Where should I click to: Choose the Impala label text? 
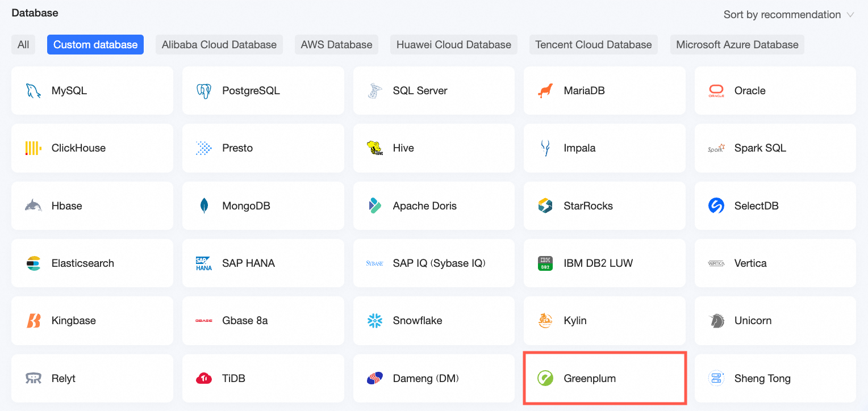pos(579,148)
